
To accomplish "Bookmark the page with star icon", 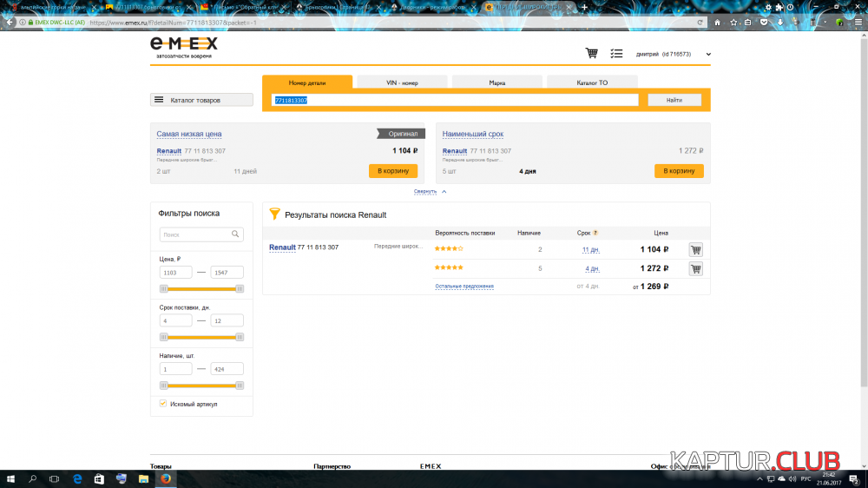I will [x=733, y=23].
